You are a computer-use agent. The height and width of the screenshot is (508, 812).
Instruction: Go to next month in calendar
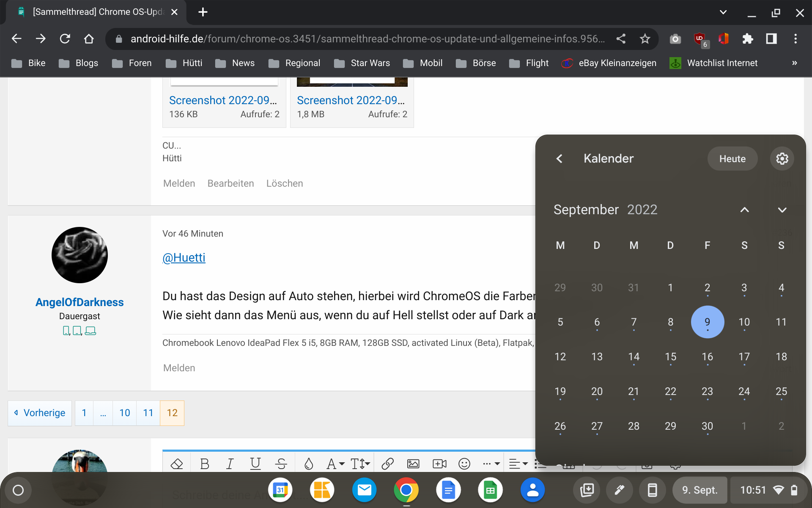[x=782, y=210]
